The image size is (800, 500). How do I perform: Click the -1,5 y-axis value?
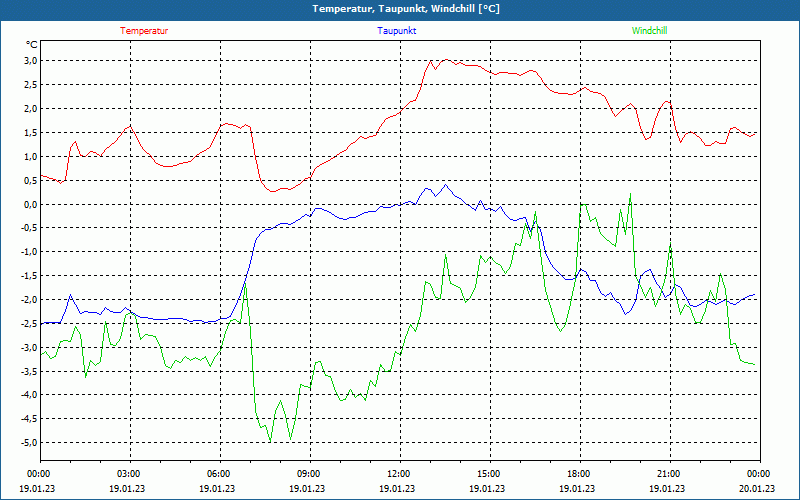[x=30, y=276]
